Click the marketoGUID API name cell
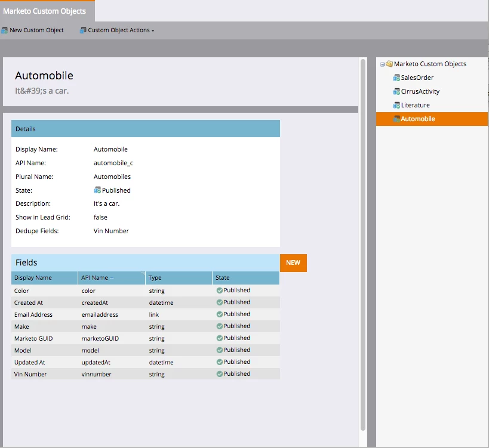The width and height of the screenshot is (489, 448). click(x=100, y=338)
